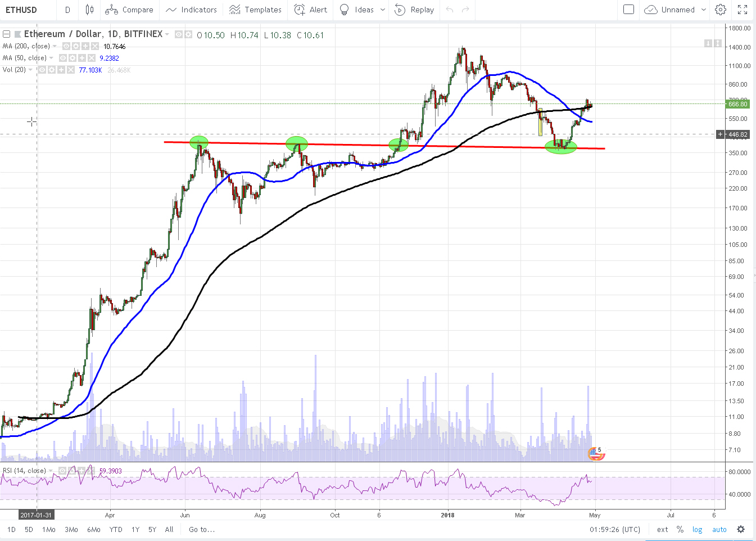Open Vol (20) format settings

coord(52,70)
